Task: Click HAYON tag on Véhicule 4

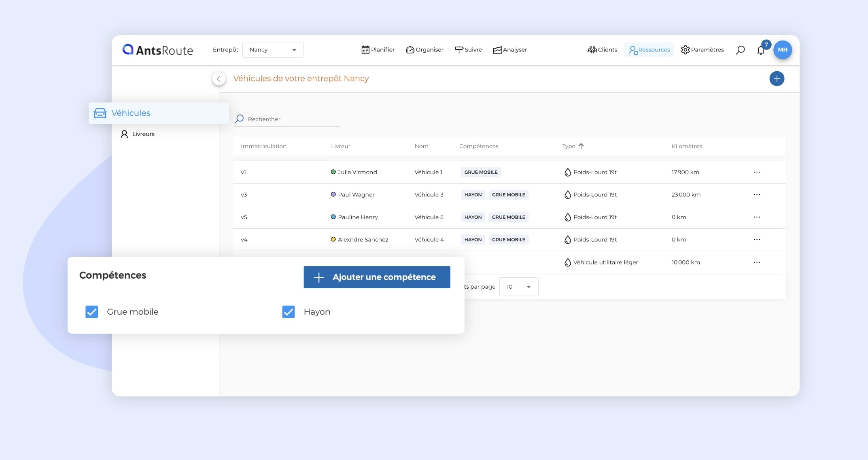Action: click(473, 240)
